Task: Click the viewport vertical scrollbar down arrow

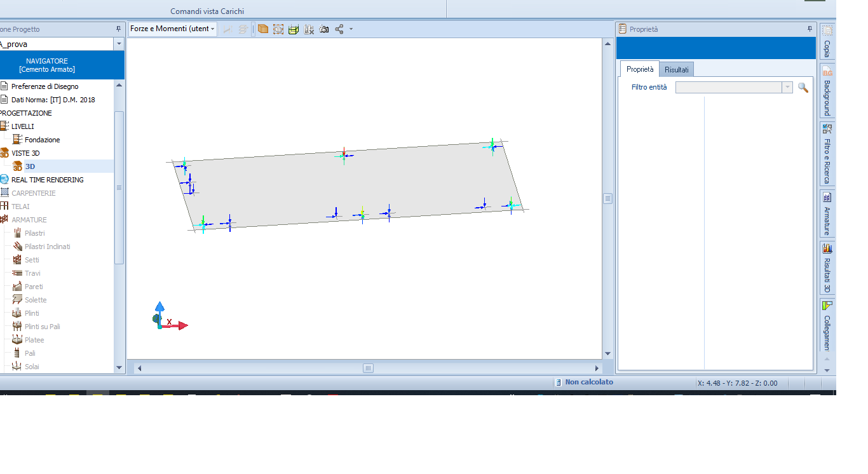Action: pos(607,354)
